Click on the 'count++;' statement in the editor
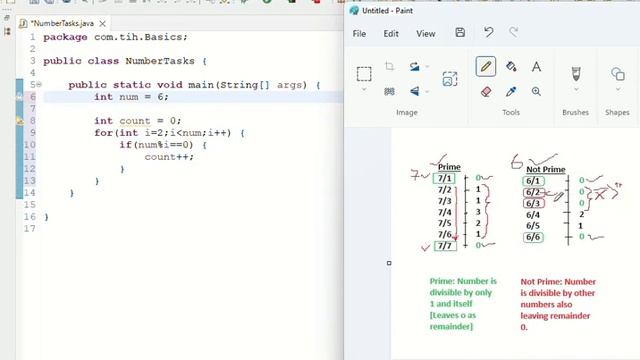Image resolution: width=640 pixels, height=360 pixels. (x=169, y=157)
